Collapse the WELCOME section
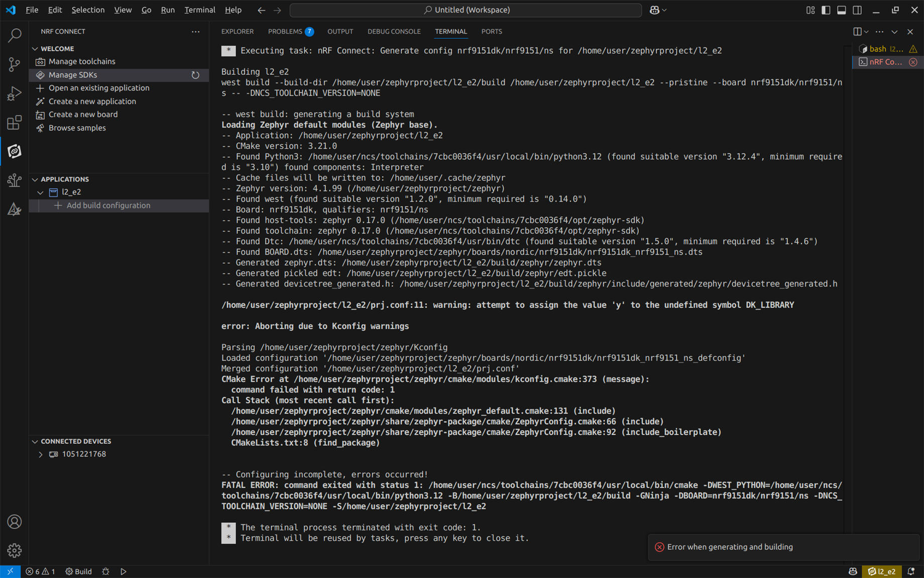924x578 pixels. coord(35,49)
